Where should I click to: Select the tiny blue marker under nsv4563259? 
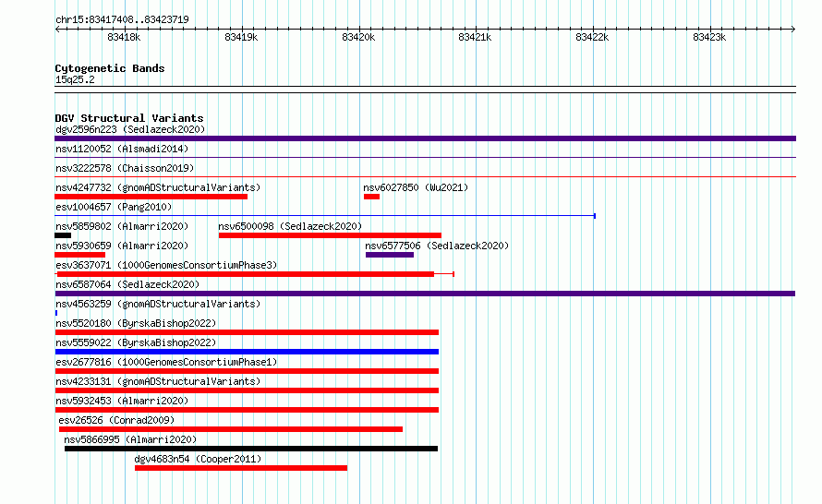point(56,313)
